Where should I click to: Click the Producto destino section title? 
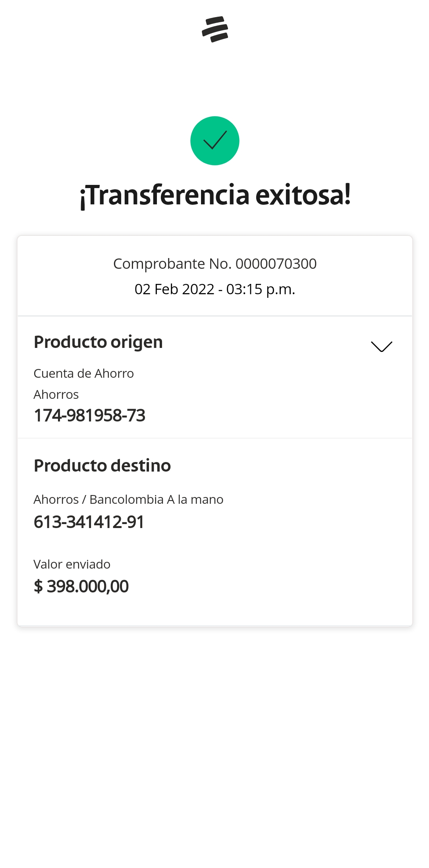102,466
